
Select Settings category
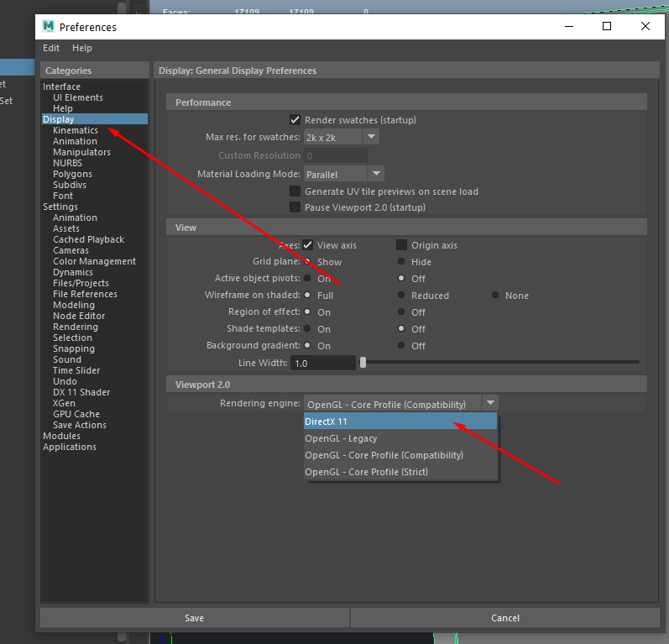[x=60, y=207]
